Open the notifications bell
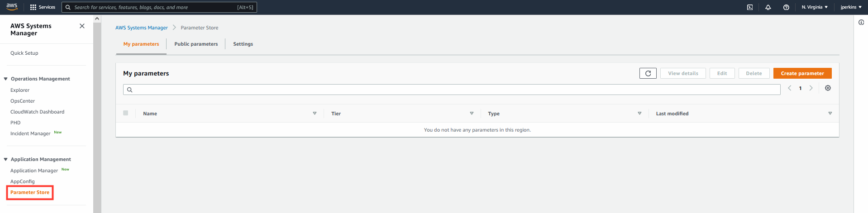The width and height of the screenshot is (868, 213). click(x=768, y=7)
